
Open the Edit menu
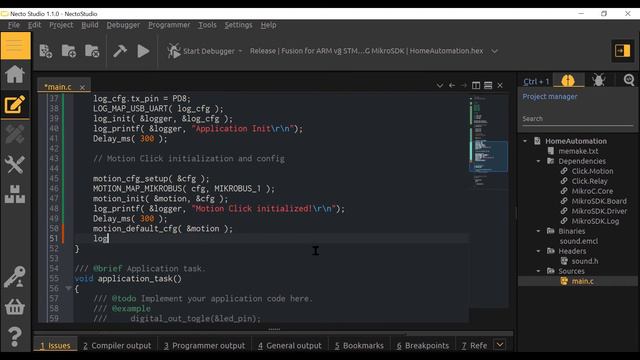tap(34, 25)
